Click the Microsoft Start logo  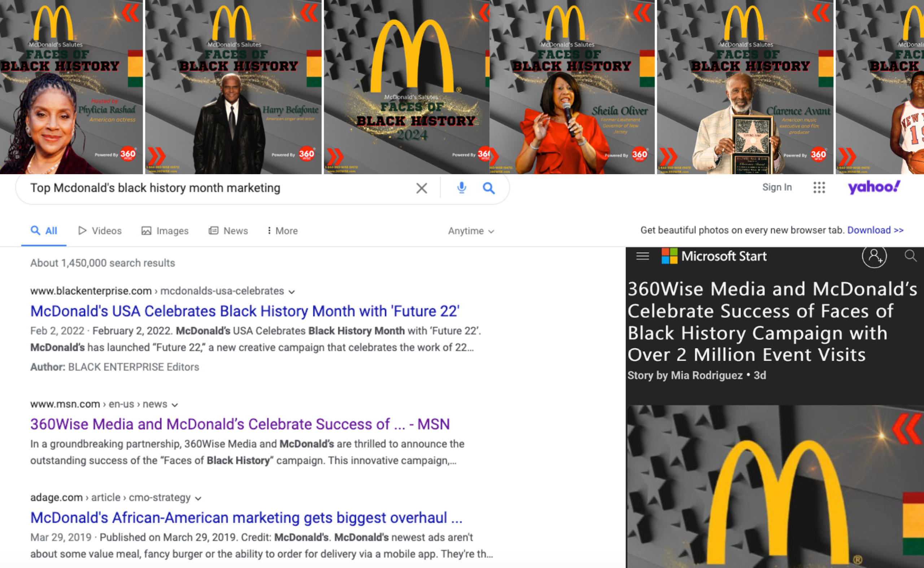pyautogui.click(x=714, y=256)
